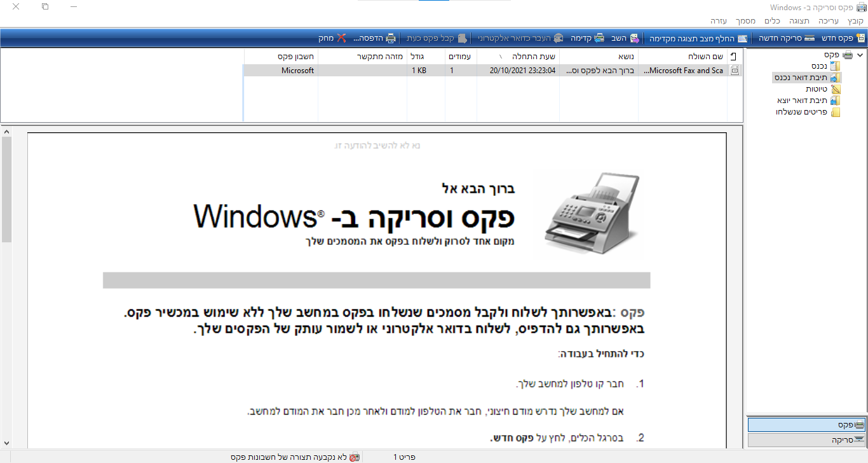Click the השב (reply) toolbar button
Image resolution: width=868 pixels, height=463 pixels.
coord(625,38)
